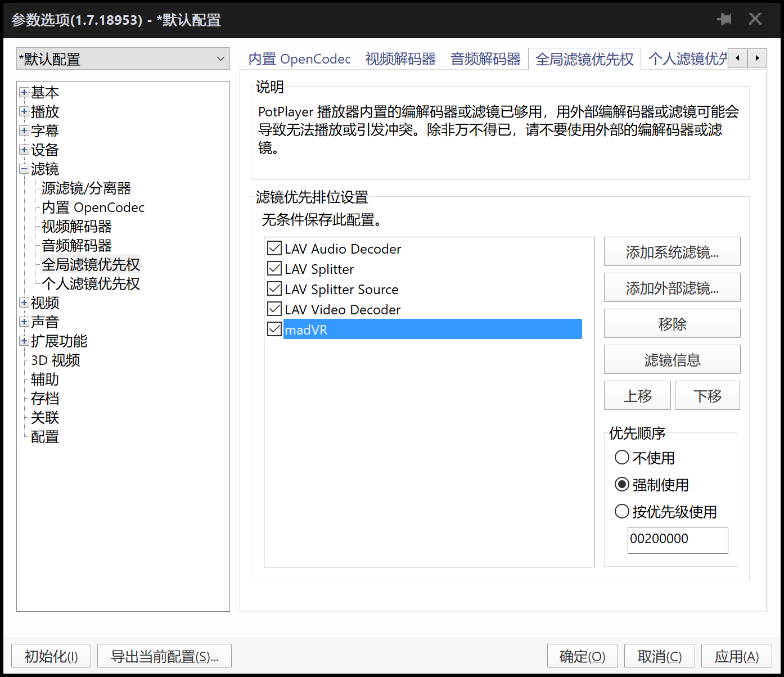Expand the 基本 tree section
Screen dimensions: 784x677
coord(24,92)
